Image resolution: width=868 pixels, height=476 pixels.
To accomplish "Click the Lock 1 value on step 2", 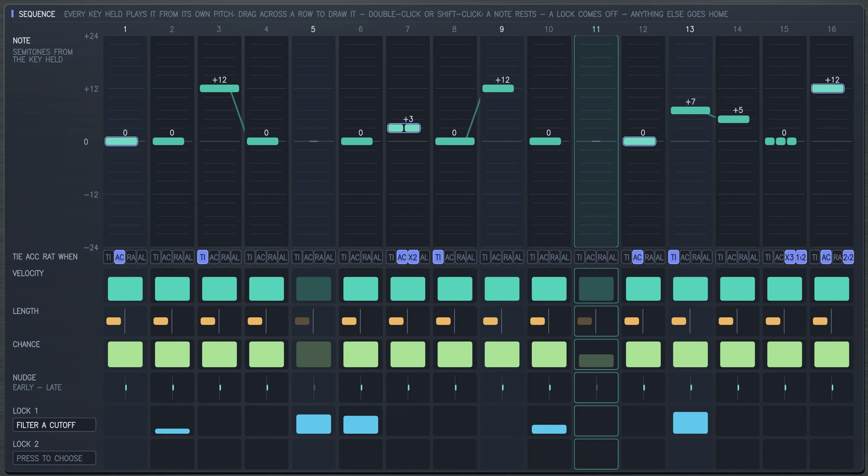I will 172,431.
